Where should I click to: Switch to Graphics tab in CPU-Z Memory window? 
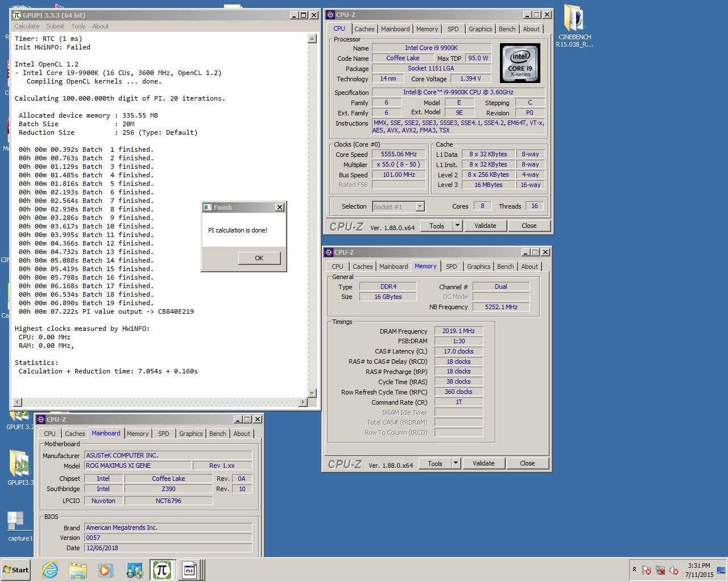tap(479, 267)
